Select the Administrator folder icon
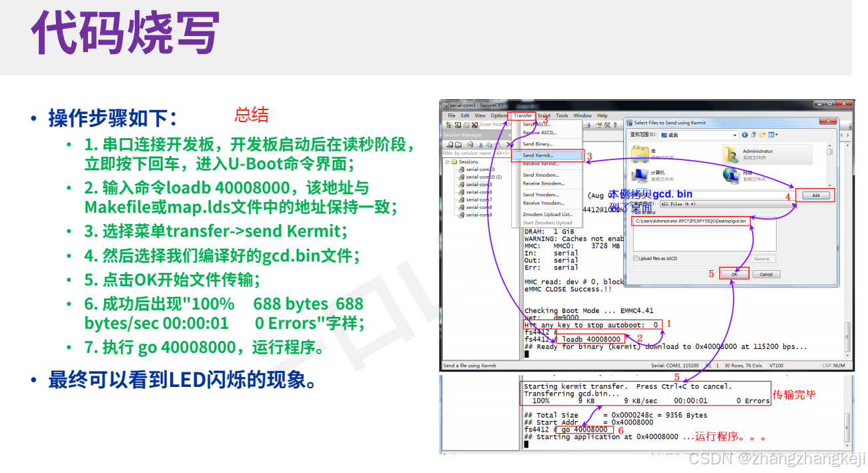868x473 pixels. [730, 154]
